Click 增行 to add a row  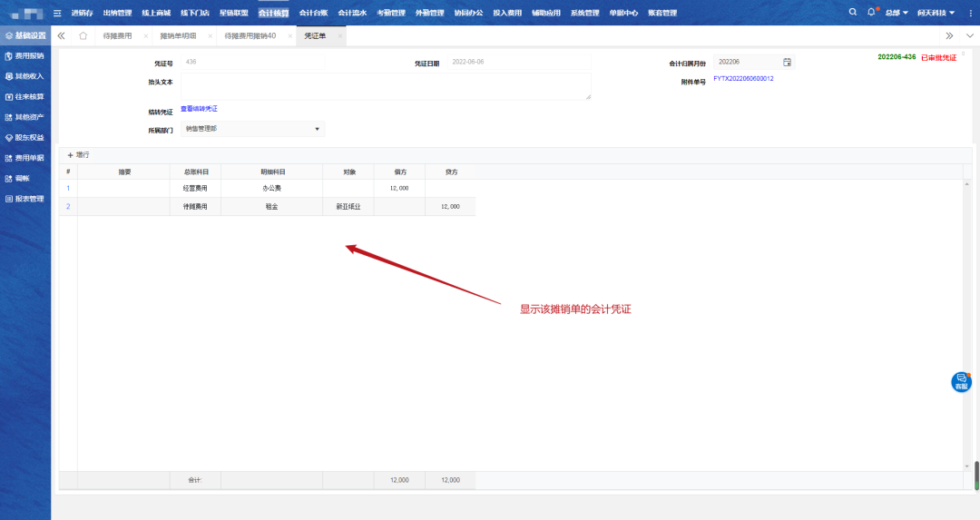[x=79, y=155]
